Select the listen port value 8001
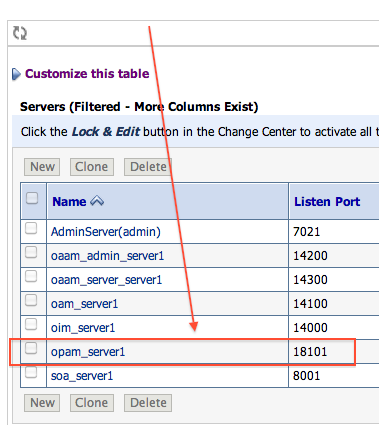The width and height of the screenshot is (379, 425). click(306, 376)
